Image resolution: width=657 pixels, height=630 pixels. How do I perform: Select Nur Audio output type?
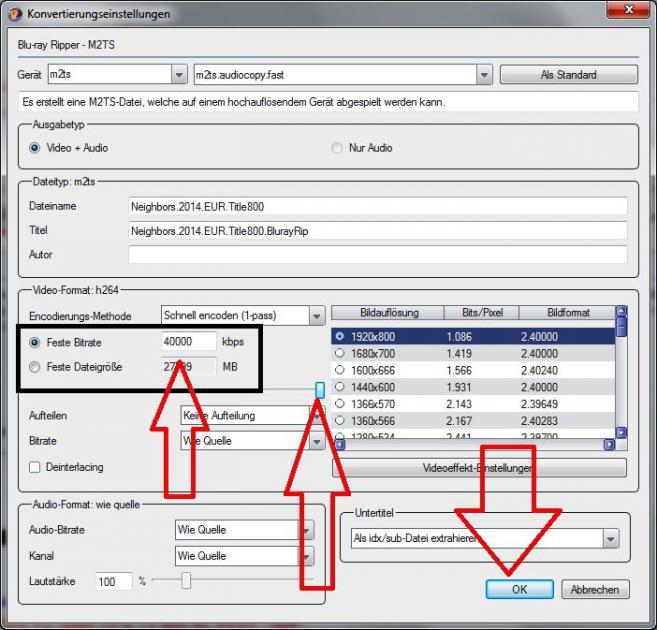(336, 148)
